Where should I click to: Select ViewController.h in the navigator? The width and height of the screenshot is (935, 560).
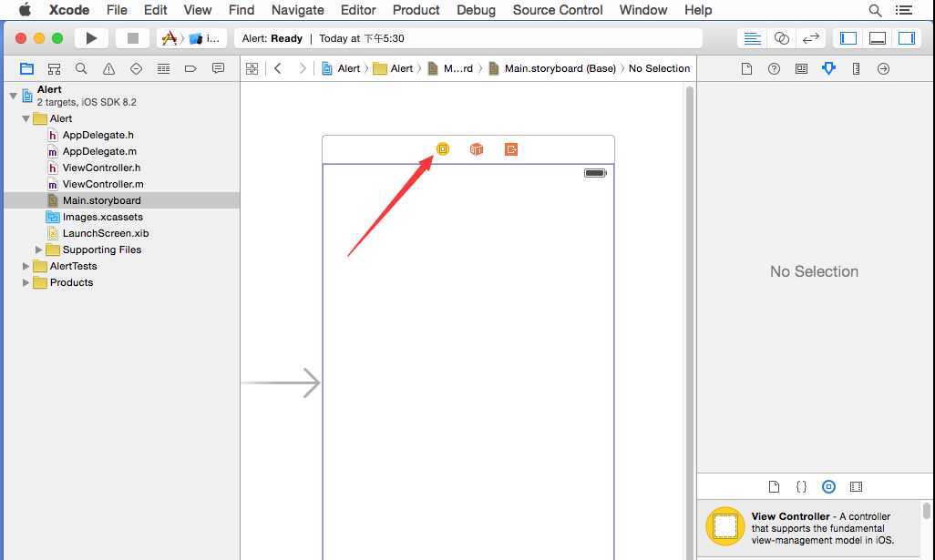tap(101, 168)
